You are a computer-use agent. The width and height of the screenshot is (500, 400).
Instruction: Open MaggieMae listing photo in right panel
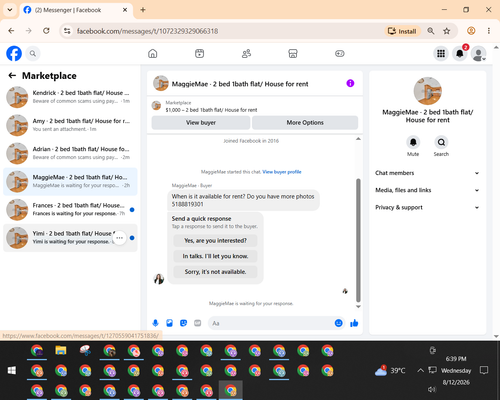(x=428, y=91)
